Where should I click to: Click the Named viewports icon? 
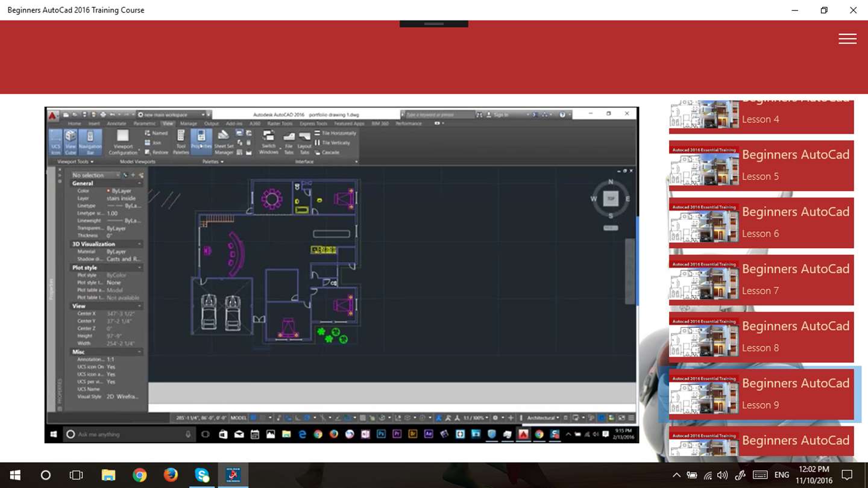(157, 133)
